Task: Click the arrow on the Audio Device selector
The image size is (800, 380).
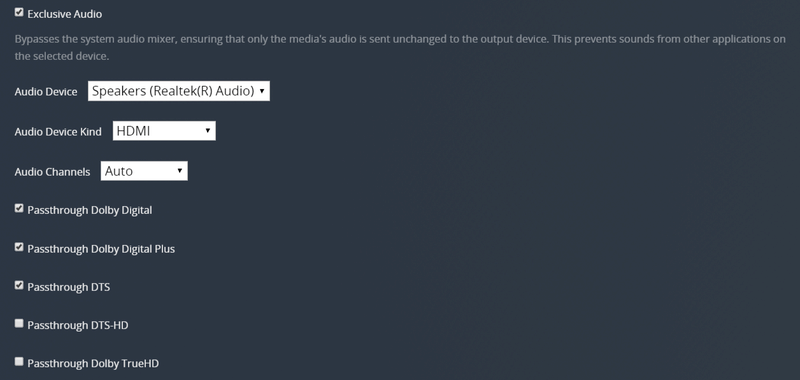Action: click(x=262, y=91)
